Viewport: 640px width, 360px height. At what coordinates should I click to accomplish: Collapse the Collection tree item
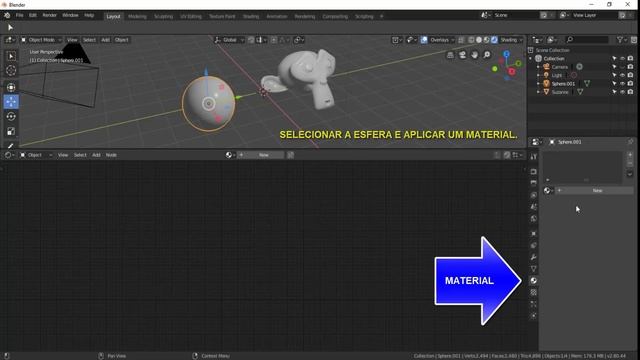pos(531,58)
